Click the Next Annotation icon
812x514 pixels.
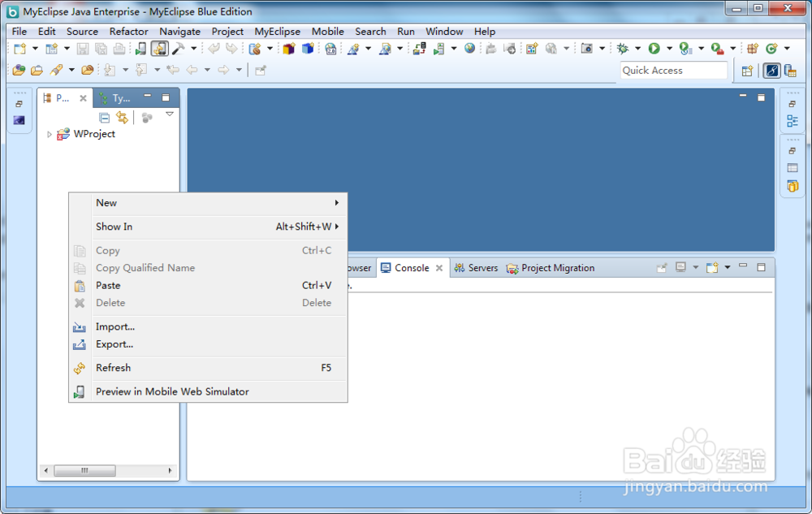point(110,70)
